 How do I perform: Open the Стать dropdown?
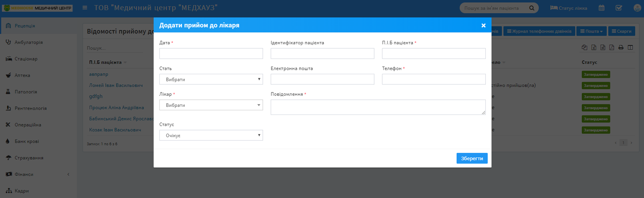click(211, 80)
